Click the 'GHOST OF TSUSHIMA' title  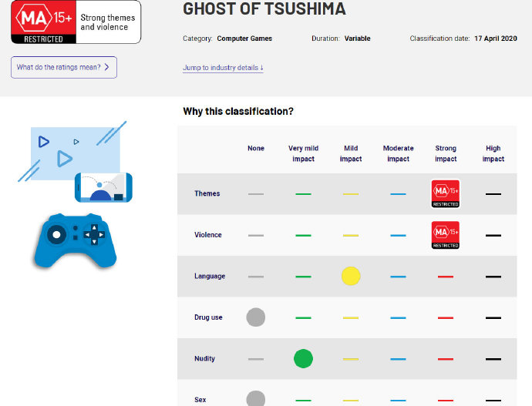pos(264,8)
